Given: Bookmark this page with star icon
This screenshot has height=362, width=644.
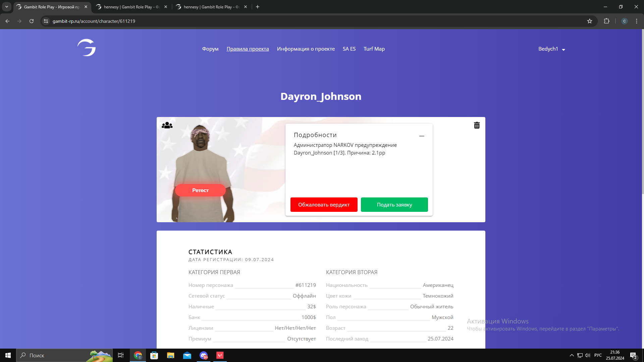Looking at the screenshot, I should [x=590, y=21].
